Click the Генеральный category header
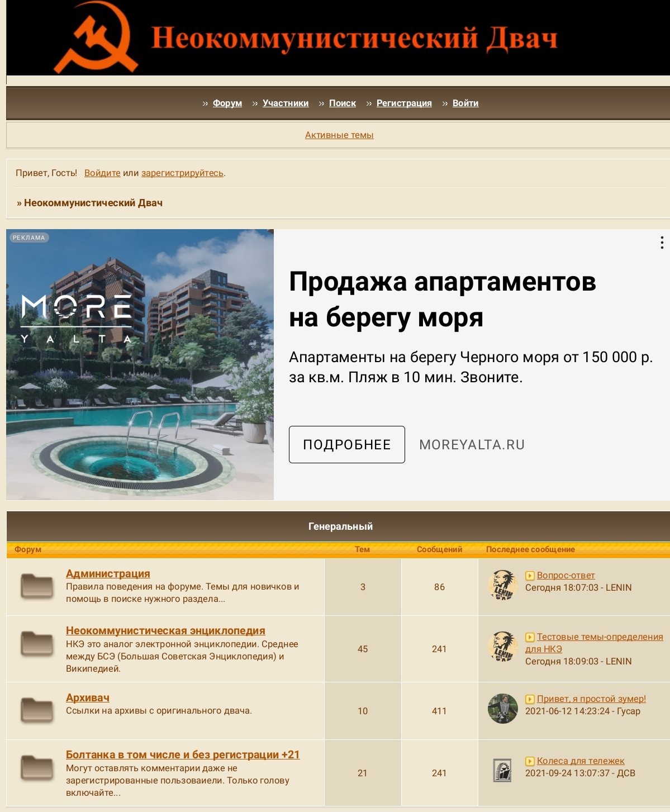The image size is (670, 812). [340, 526]
